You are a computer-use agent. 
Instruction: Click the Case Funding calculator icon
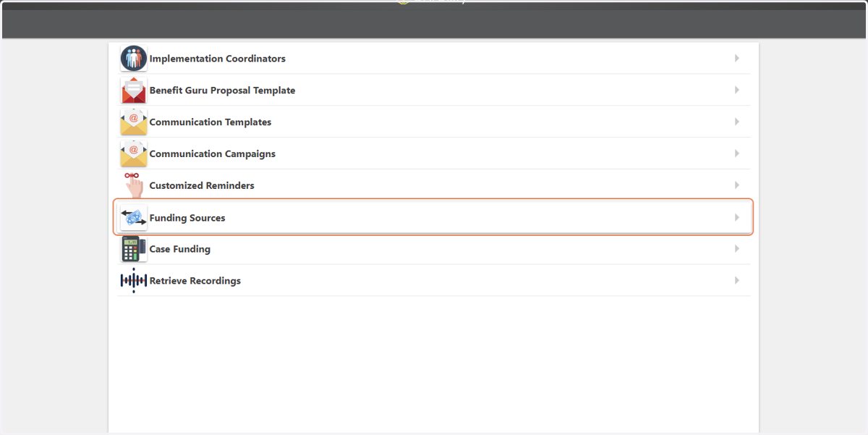click(134, 249)
